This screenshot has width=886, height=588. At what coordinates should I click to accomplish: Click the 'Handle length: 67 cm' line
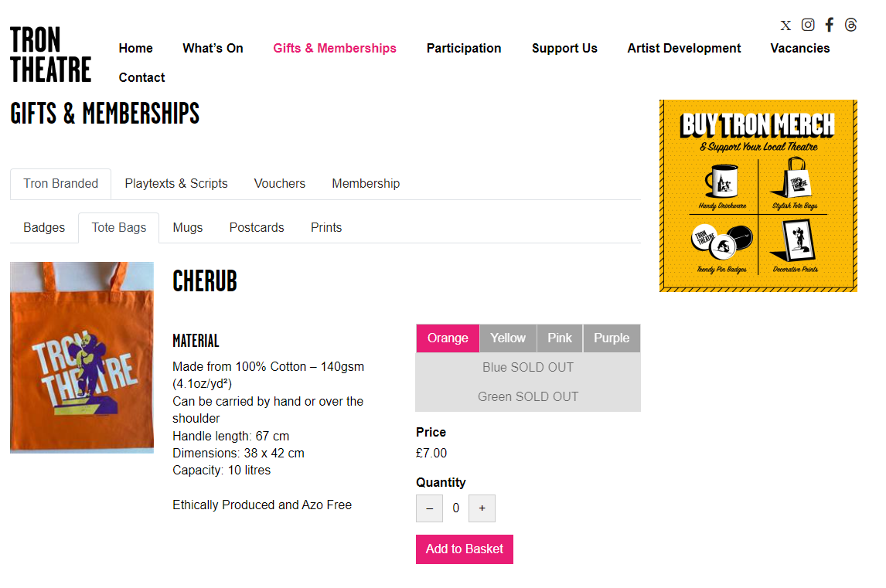pos(230,436)
